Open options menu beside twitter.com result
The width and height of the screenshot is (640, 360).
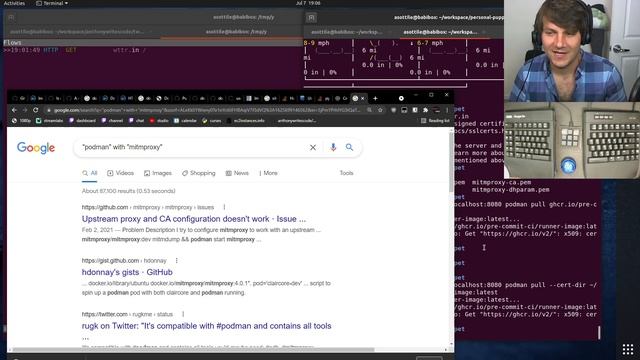pos(183,314)
